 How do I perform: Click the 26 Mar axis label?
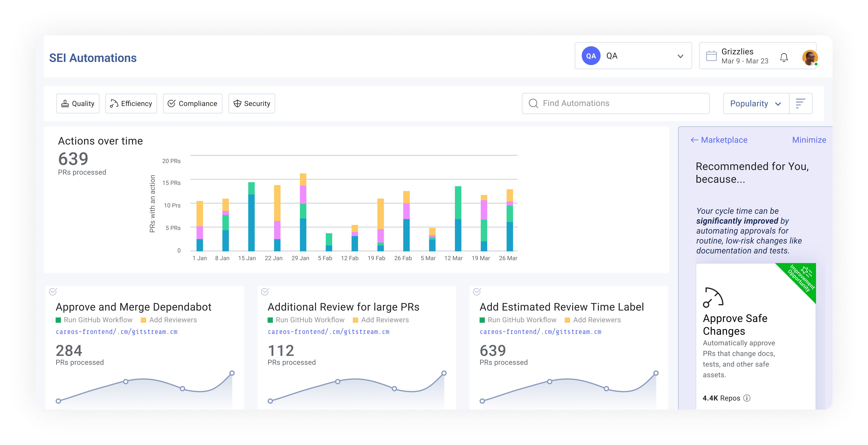tap(508, 258)
